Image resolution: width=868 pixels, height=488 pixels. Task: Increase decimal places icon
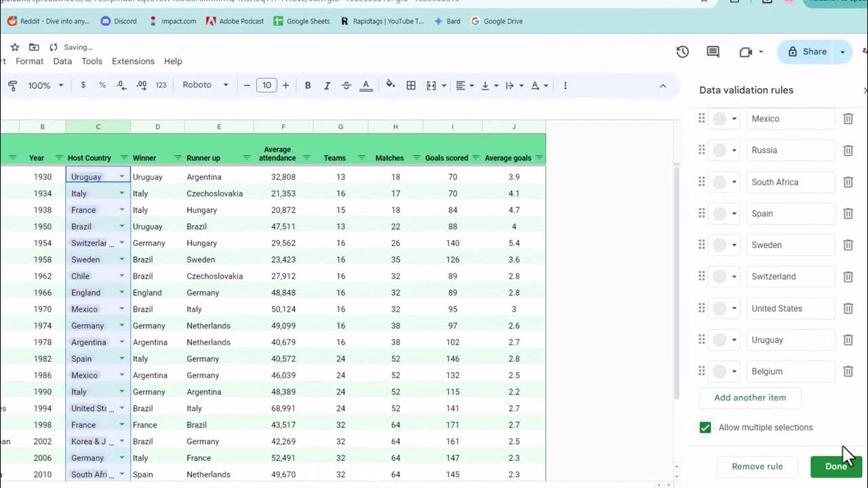(141, 85)
